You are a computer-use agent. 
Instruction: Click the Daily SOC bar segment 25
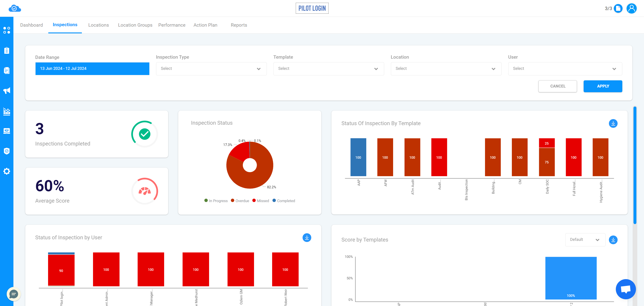[547, 143]
